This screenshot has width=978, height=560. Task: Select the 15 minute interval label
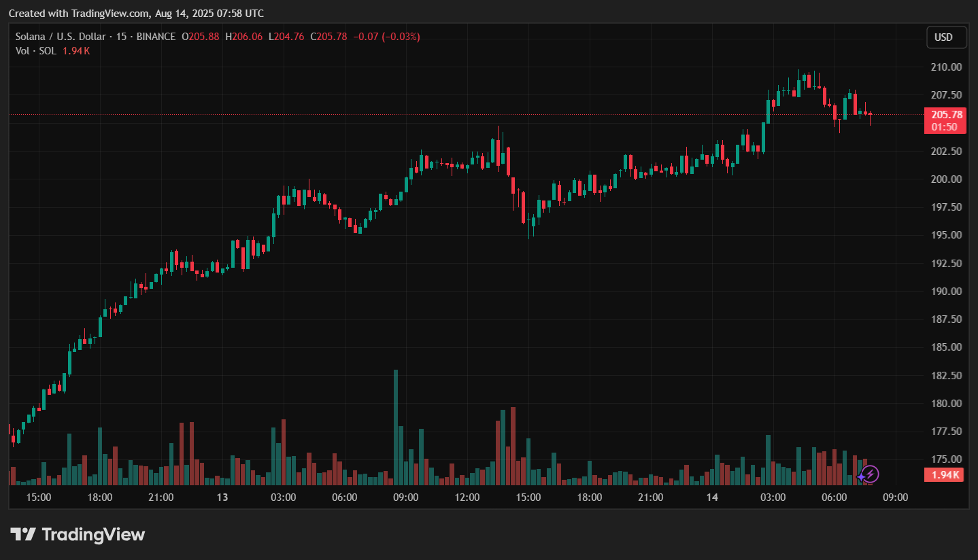click(121, 37)
